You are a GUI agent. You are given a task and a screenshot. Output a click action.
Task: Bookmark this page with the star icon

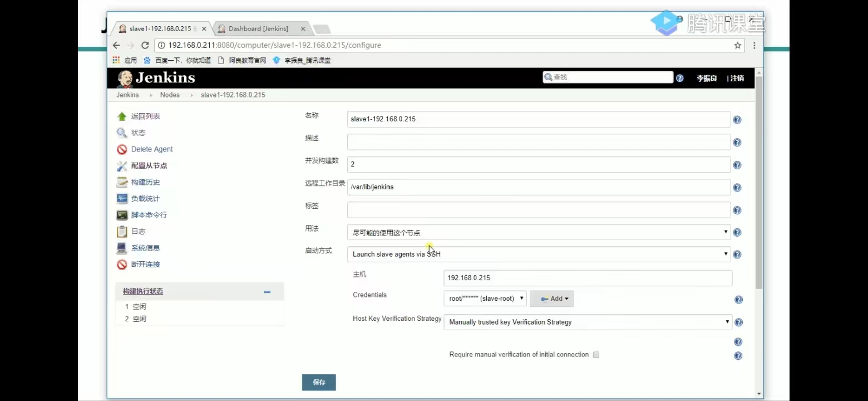click(x=738, y=45)
